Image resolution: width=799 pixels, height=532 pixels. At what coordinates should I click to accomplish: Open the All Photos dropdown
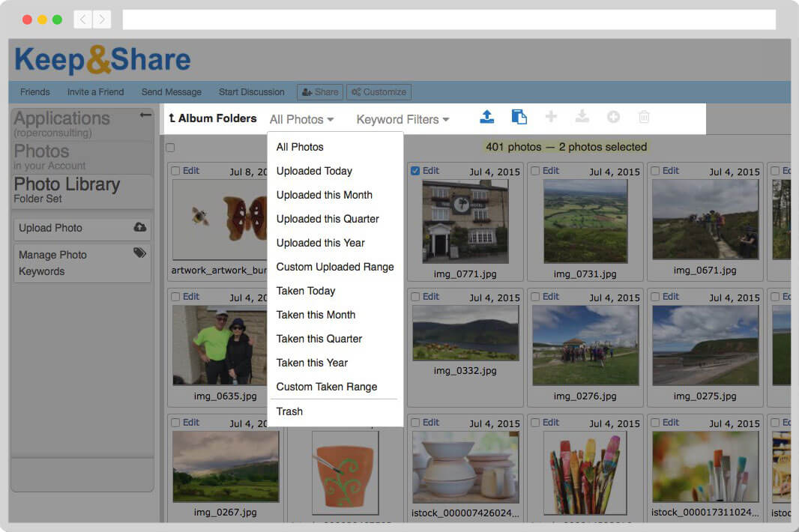pos(301,119)
